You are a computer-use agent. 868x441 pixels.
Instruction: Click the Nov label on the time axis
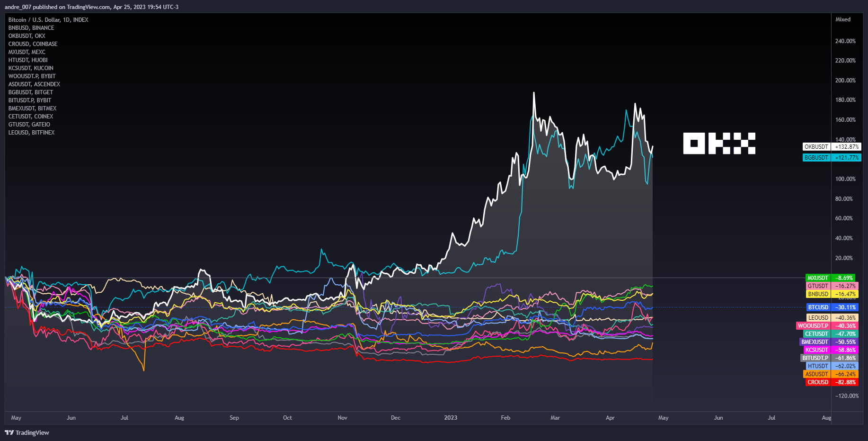coord(343,418)
